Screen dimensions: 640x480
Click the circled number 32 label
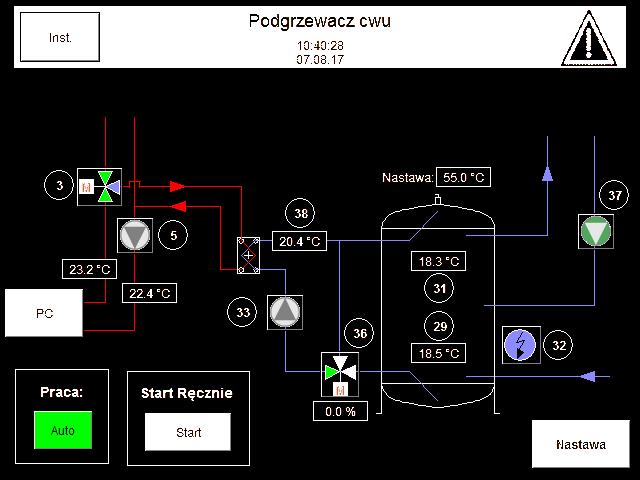[x=558, y=345]
